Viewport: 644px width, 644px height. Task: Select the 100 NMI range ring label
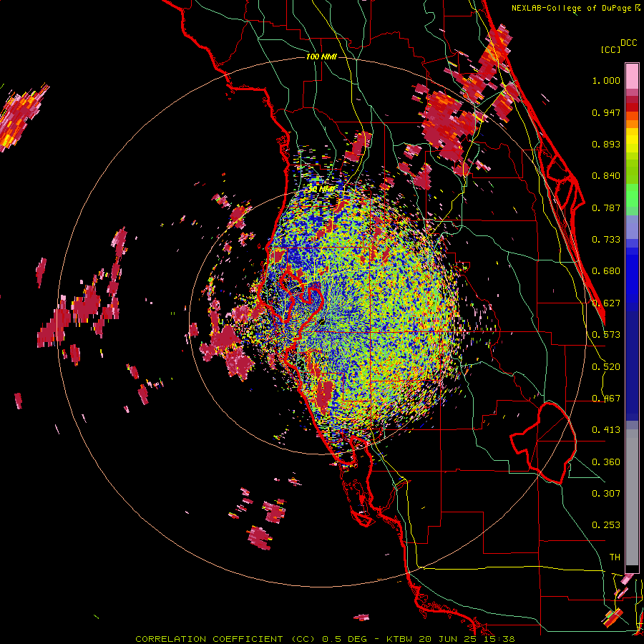click(321, 57)
